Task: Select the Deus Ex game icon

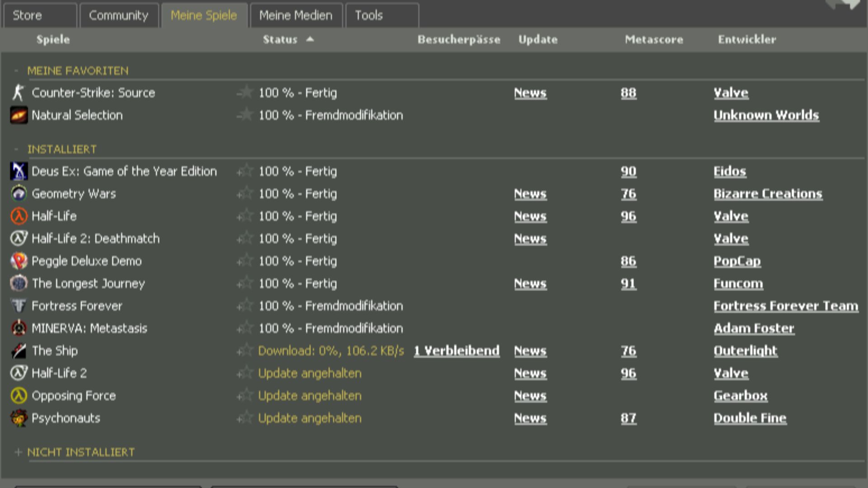Action: tap(19, 171)
